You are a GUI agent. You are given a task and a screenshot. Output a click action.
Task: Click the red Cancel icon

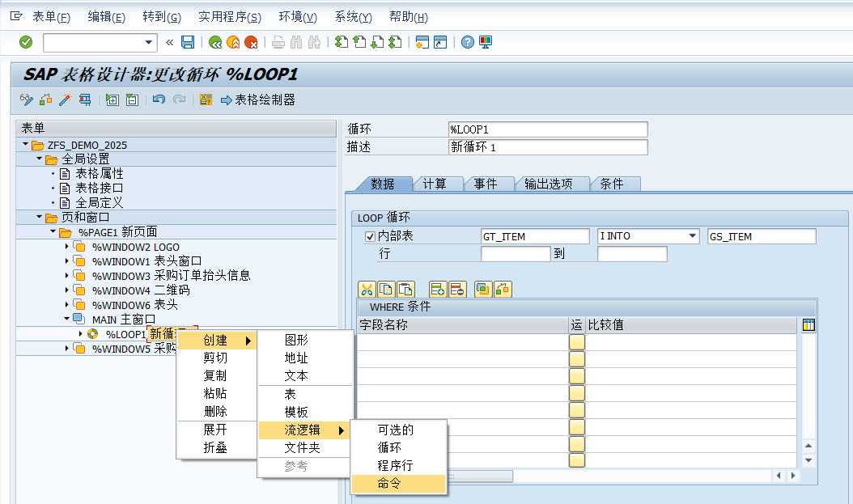251,42
